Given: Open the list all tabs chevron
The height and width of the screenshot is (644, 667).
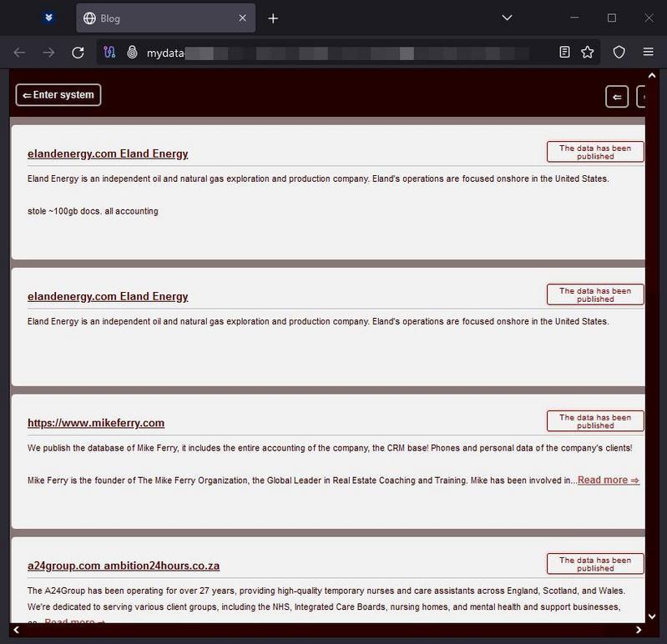Looking at the screenshot, I should (507, 18).
